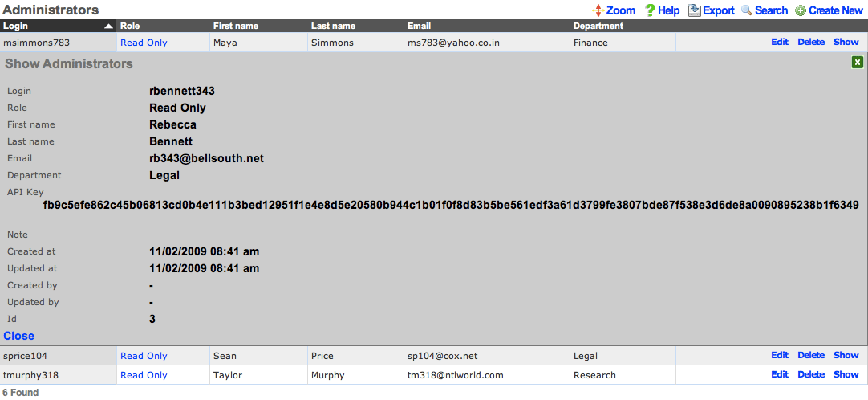
Task: Click the Export icon
Action: click(x=695, y=10)
